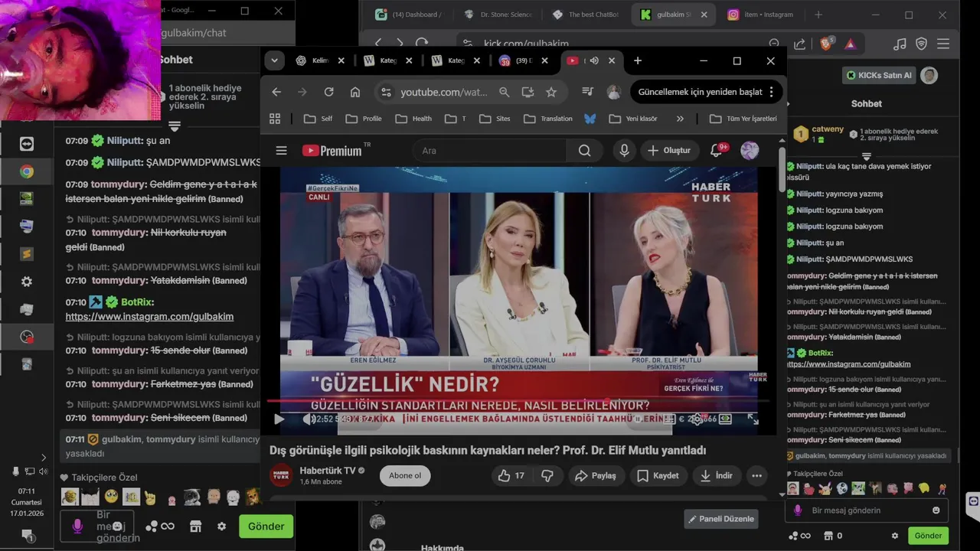Open the YouTube account avatar menu
Image resolution: width=980 pixels, height=551 pixels.
[750, 151]
